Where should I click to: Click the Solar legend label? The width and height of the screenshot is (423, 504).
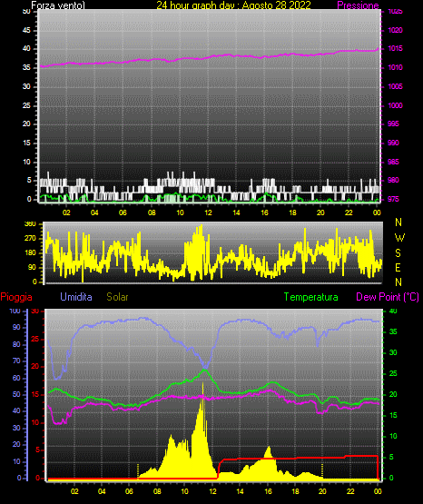coord(117,297)
